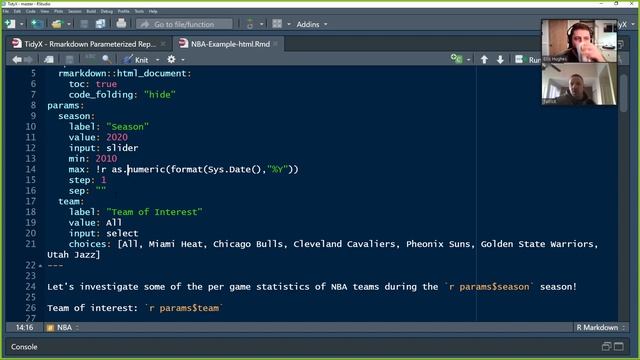The width and height of the screenshot is (640, 360).
Task: Click the bottom webcam video thumbnail
Action: (579, 84)
